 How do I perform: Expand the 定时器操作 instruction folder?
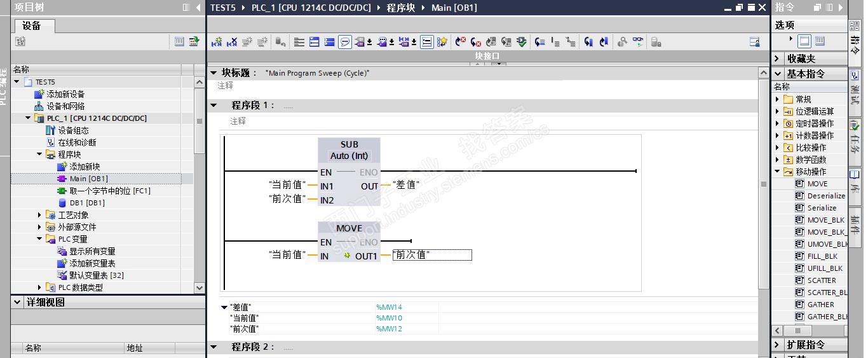point(777,123)
